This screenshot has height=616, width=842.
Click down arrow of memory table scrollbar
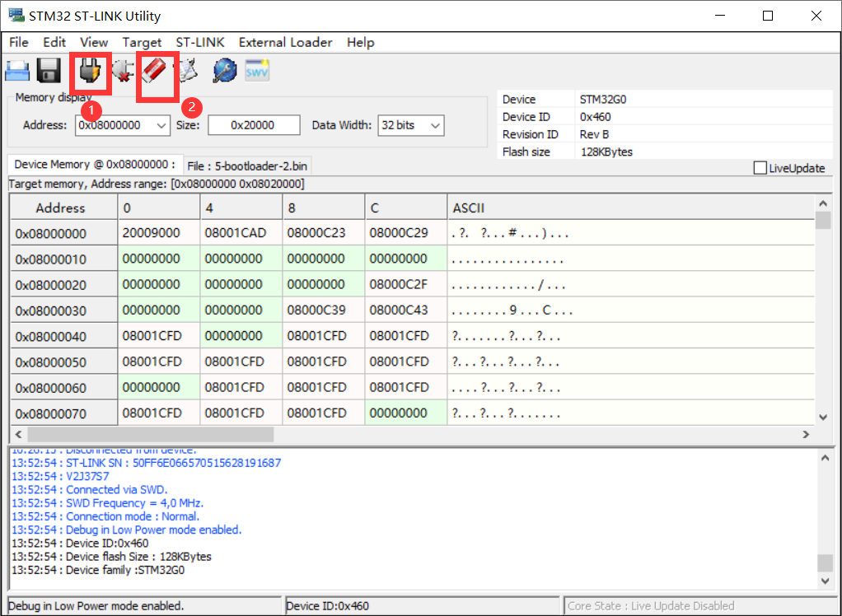click(x=823, y=417)
